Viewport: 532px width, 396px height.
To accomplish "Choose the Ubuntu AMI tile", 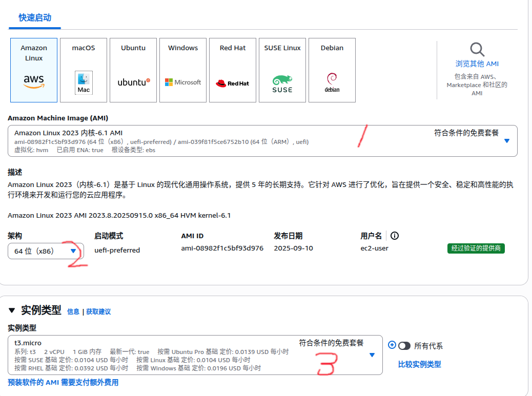I will click(133, 70).
